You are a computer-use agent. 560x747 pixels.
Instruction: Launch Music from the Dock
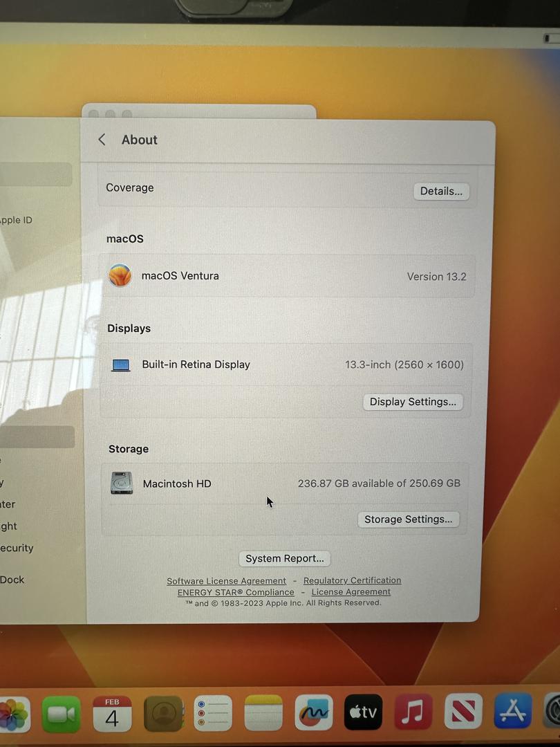tap(413, 712)
